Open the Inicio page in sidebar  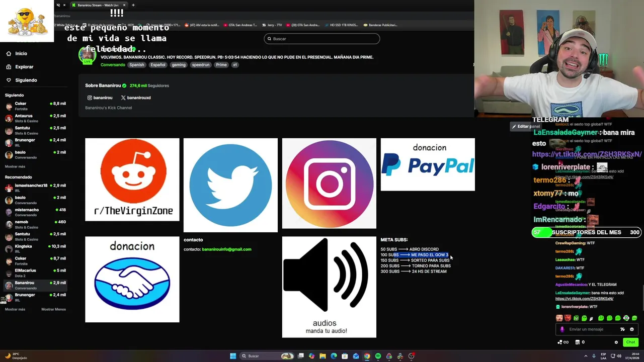pyautogui.click(x=17, y=53)
